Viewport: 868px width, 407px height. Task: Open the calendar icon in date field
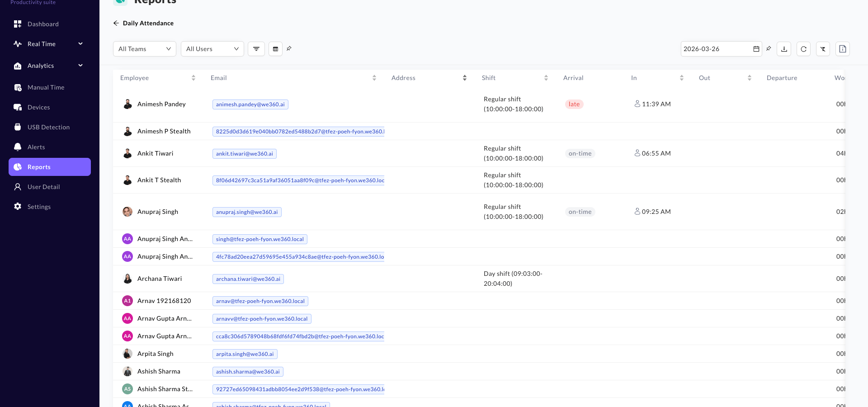(756, 49)
